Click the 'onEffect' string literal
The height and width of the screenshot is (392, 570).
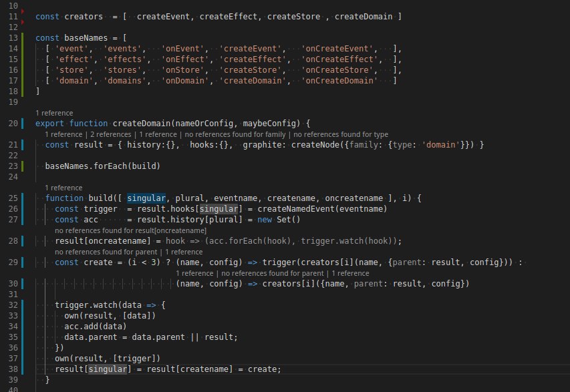pyautogui.click(x=185, y=59)
